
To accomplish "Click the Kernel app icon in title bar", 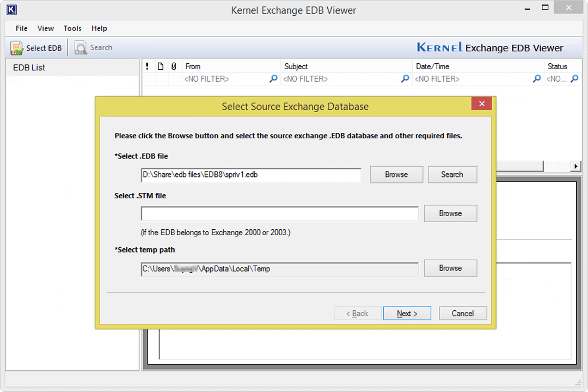I will pos(11,10).
